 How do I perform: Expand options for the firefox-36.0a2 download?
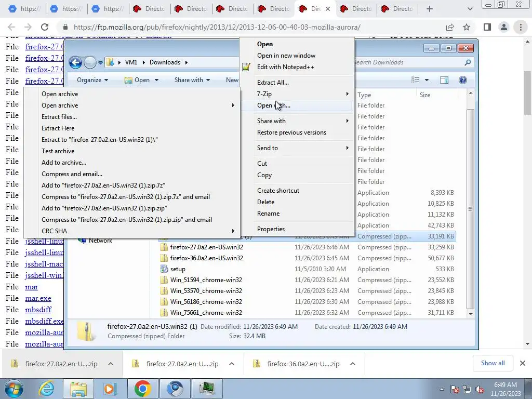point(353,364)
